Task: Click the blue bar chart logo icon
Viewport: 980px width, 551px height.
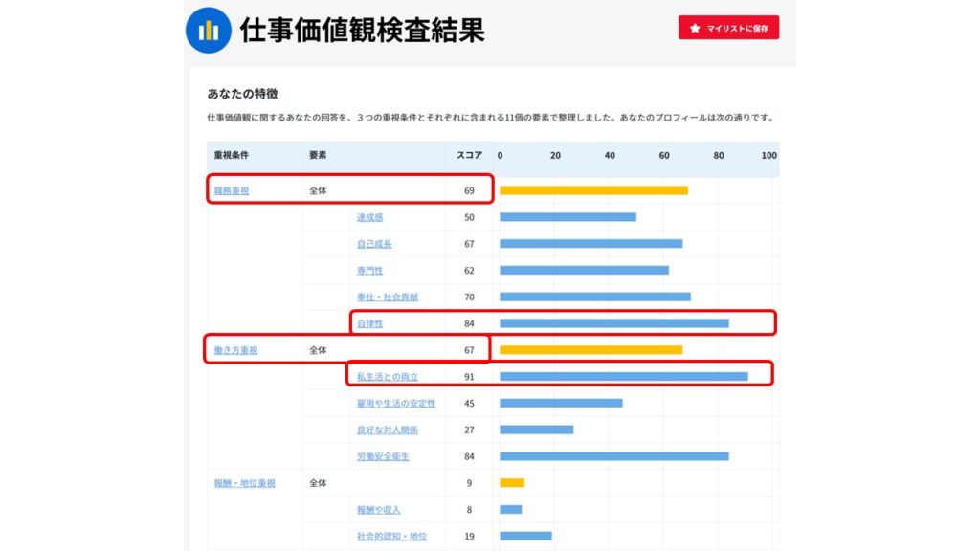Action: click(x=208, y=31)
